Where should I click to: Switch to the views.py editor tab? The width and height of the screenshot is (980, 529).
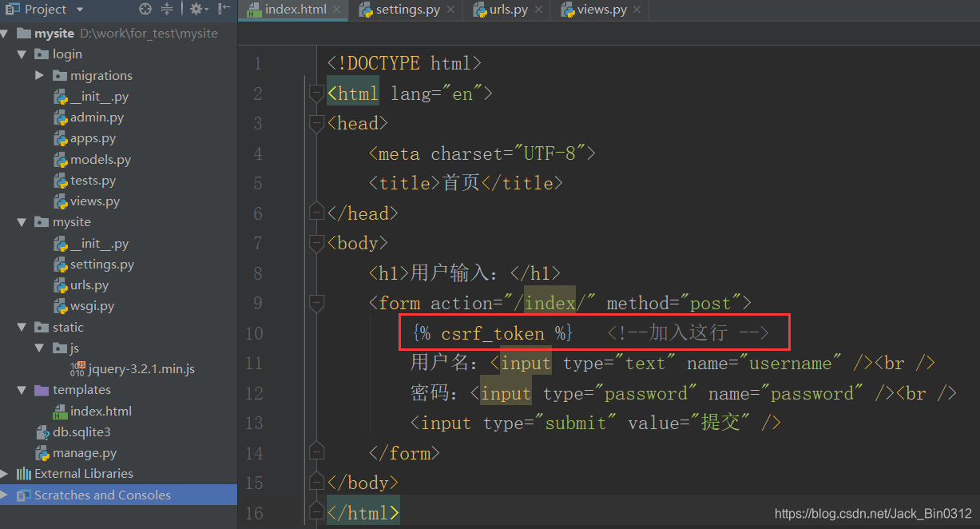(602, 10)
